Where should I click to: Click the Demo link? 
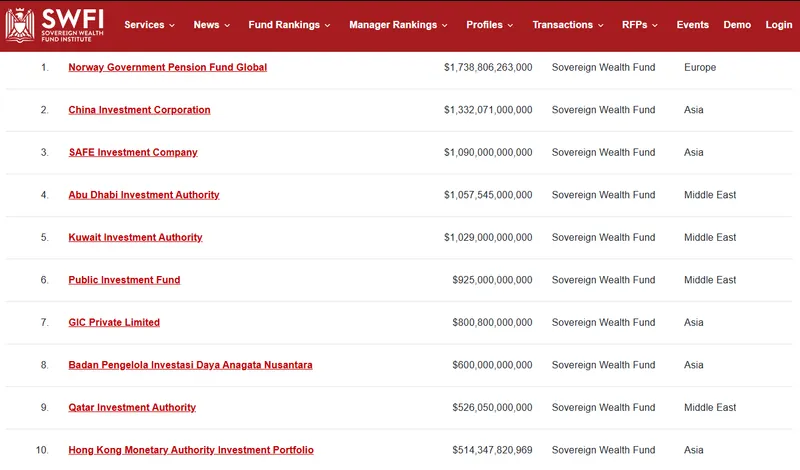pos(737,24)
